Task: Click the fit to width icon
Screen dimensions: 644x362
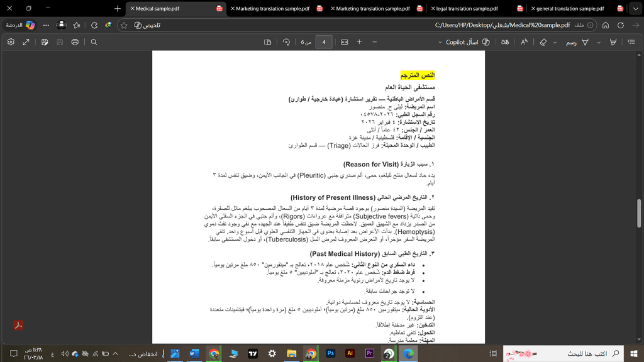Action: [344, 42]
